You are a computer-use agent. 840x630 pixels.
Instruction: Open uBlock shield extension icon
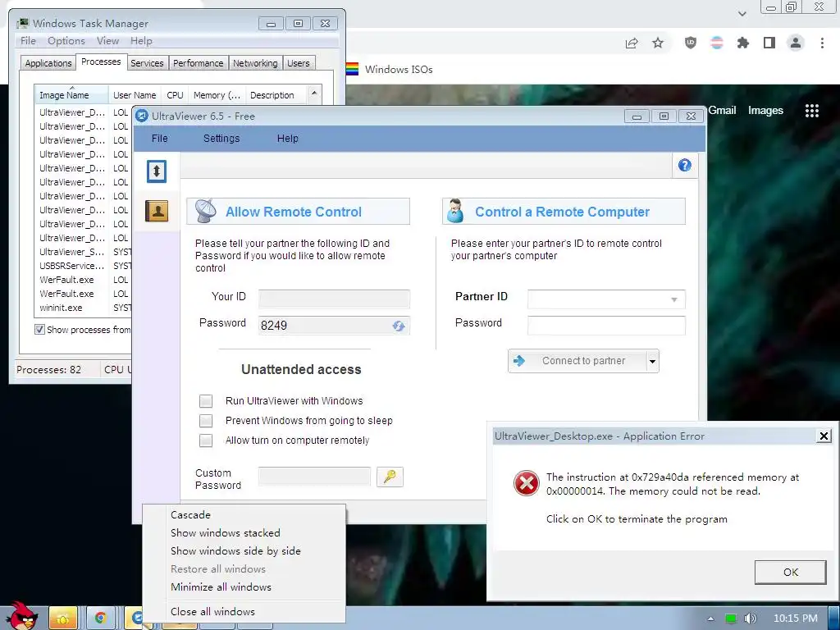coord(691,43)
